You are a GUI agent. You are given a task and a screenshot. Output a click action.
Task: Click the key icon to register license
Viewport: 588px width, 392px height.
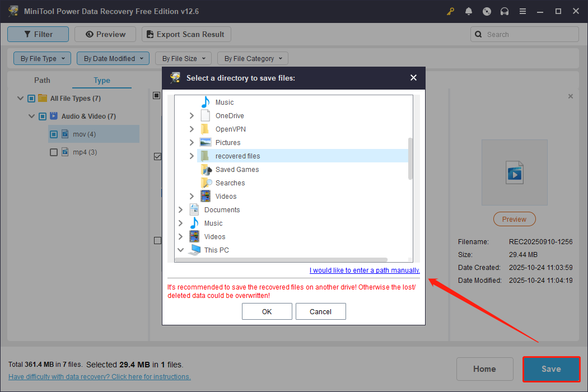coord(450,11)
